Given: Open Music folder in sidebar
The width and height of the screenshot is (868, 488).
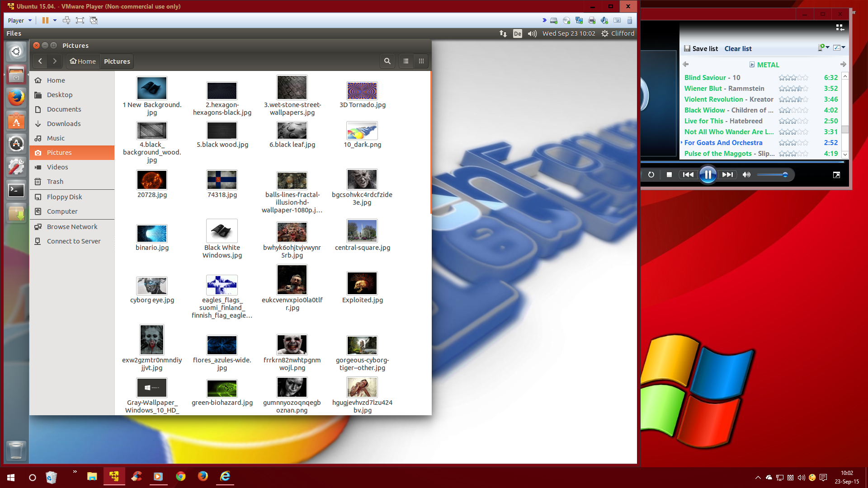Looking at the screenshot, I should click(72, 138).
